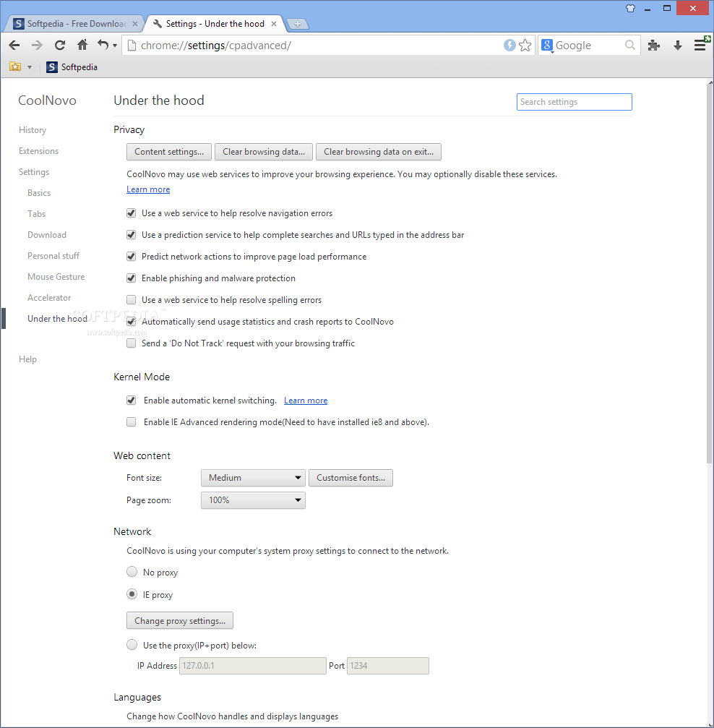
Task: Open the Softpedia bookmark
Action: [72, 67]
